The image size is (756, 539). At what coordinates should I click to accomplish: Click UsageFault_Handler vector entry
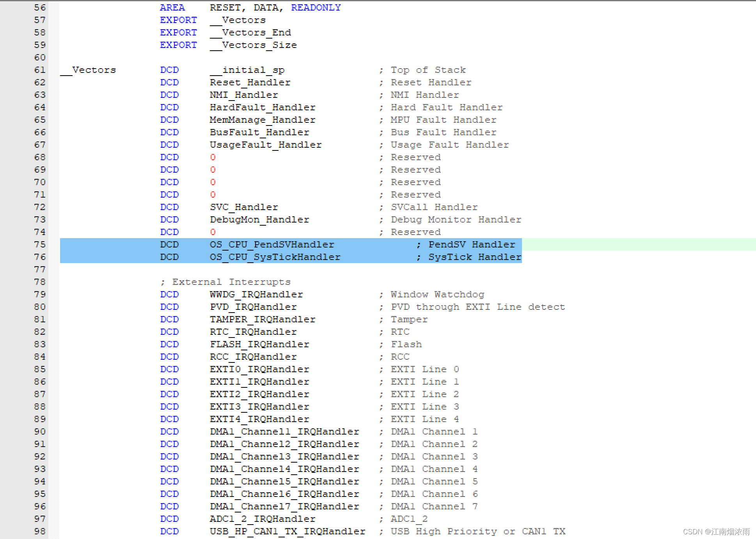click(x=266, y=145)
